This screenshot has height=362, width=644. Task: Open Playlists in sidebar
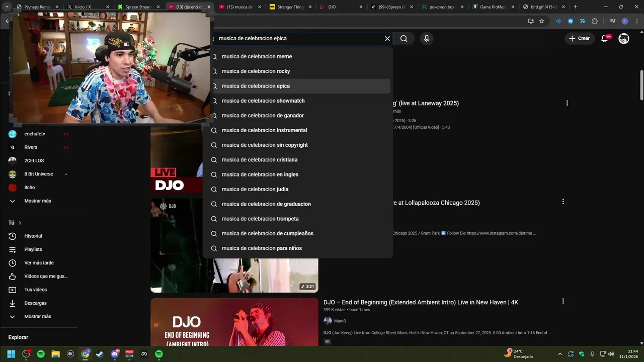tap(39, 249)
